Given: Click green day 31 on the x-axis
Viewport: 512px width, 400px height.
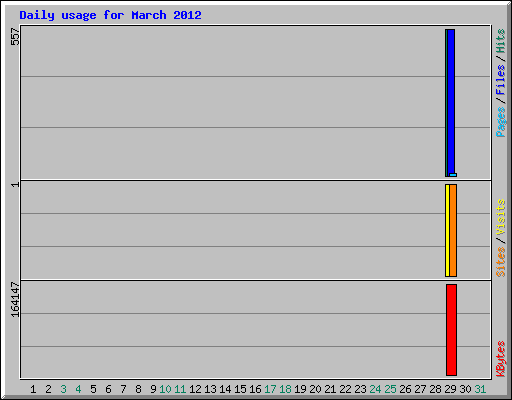Looking at the screenshot, I should [x=480, y=389].
